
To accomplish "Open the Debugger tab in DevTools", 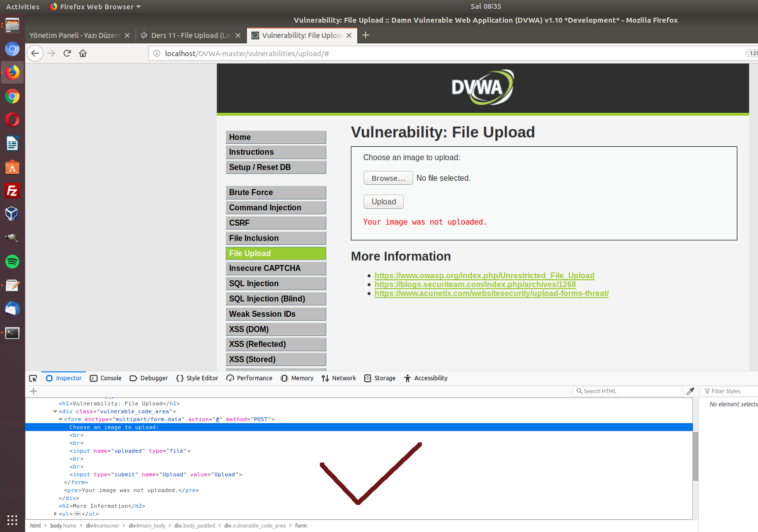I will (x=148, y=378).
